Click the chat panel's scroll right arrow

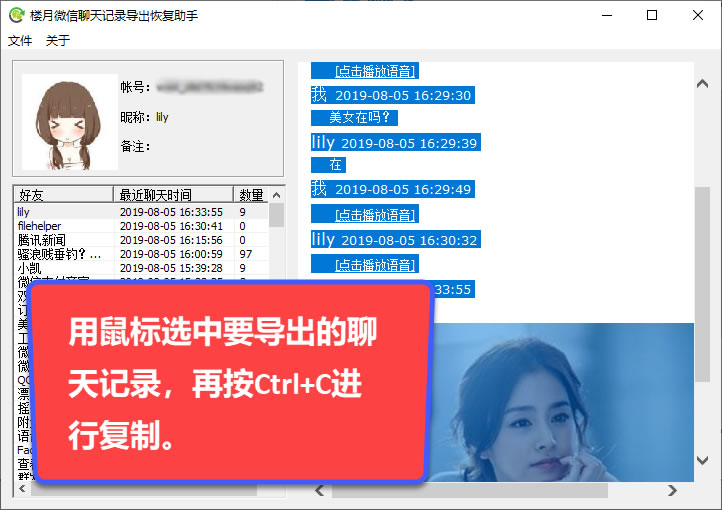tap(673, 490)
